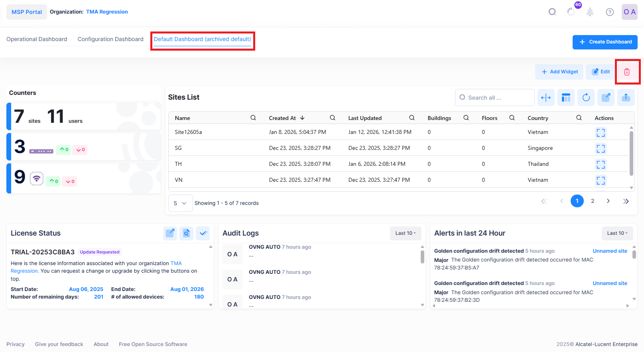Refresh the Sites List table
The image size is (644, 352).
(x=586, y=98)
